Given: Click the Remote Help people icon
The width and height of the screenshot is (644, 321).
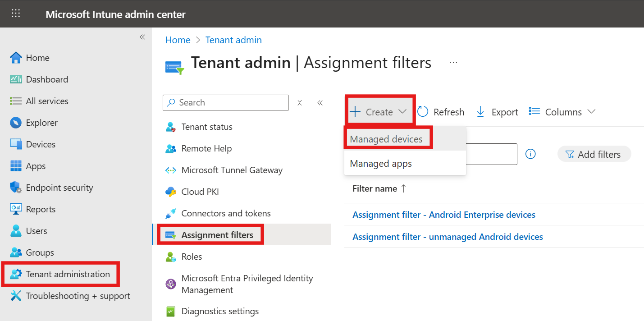Looking at the screenshot, I should (x=171, y=149).
